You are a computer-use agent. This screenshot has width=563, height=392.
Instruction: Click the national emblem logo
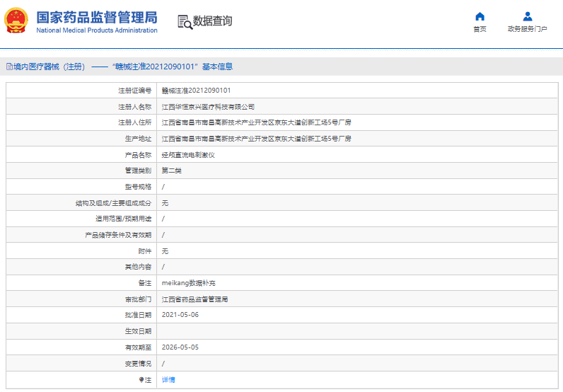point(16,21)
